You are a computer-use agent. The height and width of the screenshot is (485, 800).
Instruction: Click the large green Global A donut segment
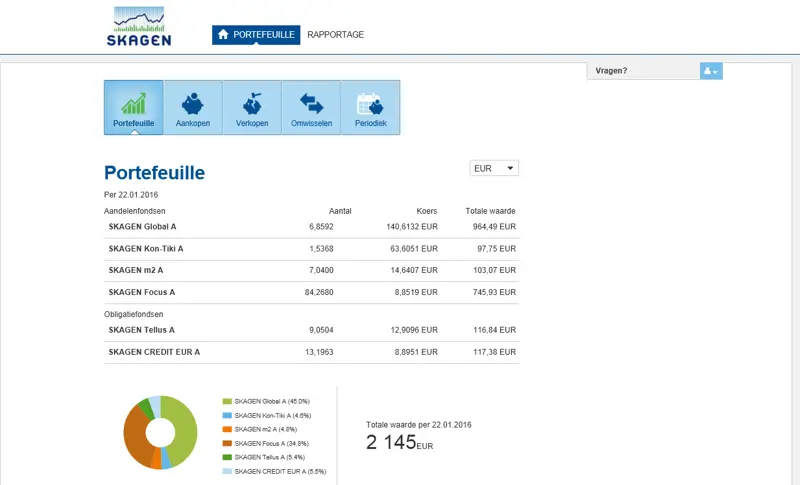(187, 428)
